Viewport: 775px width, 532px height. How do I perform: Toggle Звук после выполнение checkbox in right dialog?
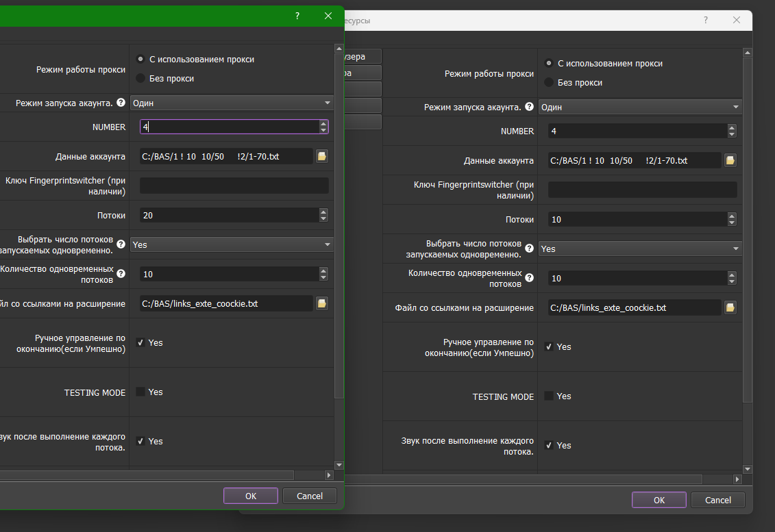549,445
